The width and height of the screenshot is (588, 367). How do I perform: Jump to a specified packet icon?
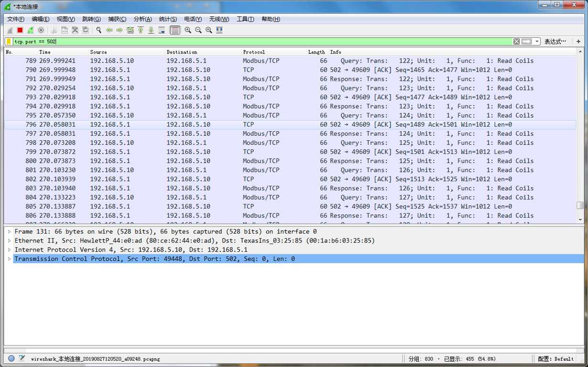(x=130, y=30)
